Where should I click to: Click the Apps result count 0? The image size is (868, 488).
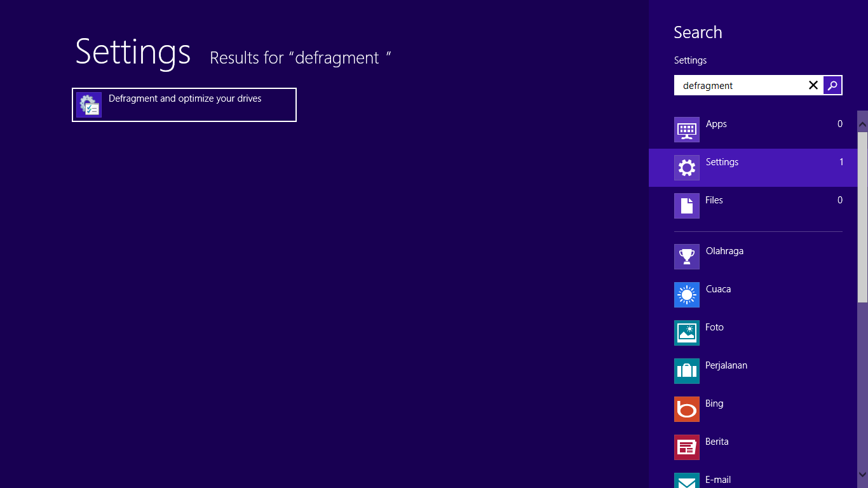coord(840,124)
